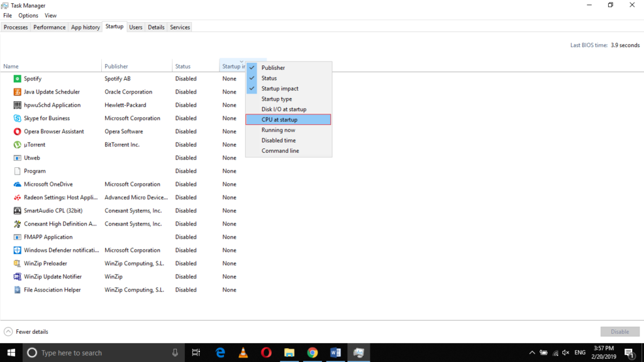Open the View menu

50,16
